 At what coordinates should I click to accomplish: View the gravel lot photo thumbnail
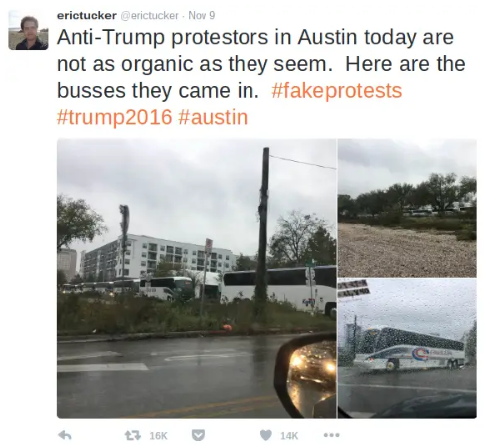point(407,208)
